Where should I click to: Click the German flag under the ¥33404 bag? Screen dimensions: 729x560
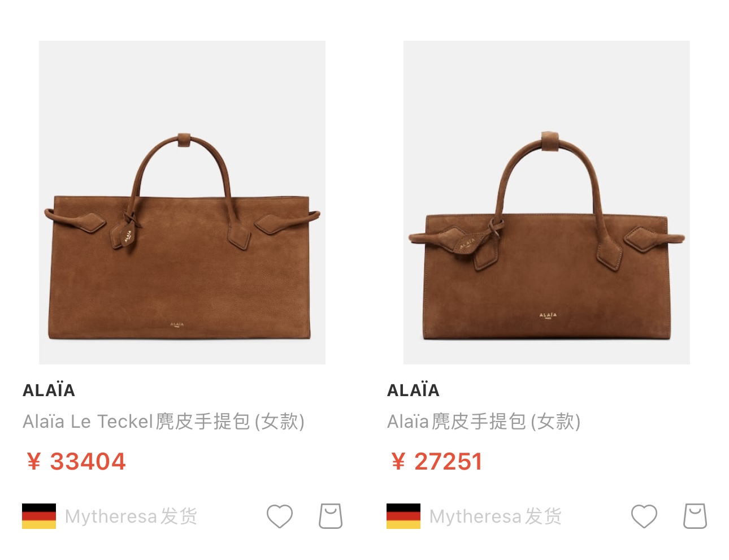coord(39,516)
